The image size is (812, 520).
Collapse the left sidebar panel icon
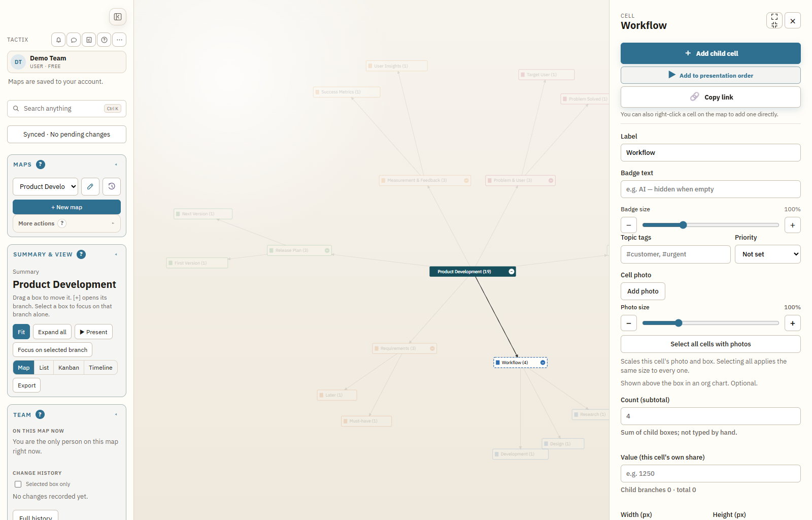point(118,17)
